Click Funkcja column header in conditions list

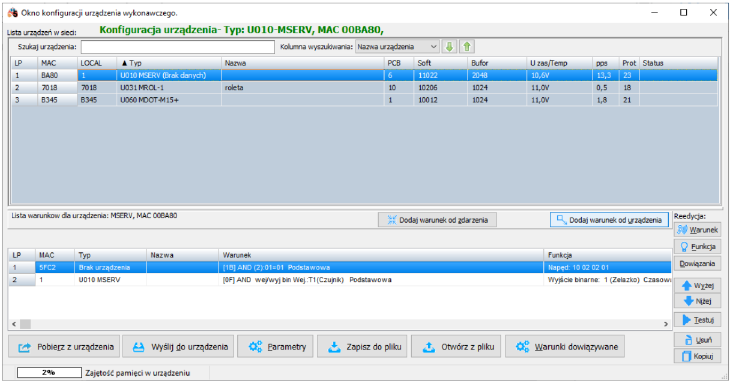(x=608, y=255)
